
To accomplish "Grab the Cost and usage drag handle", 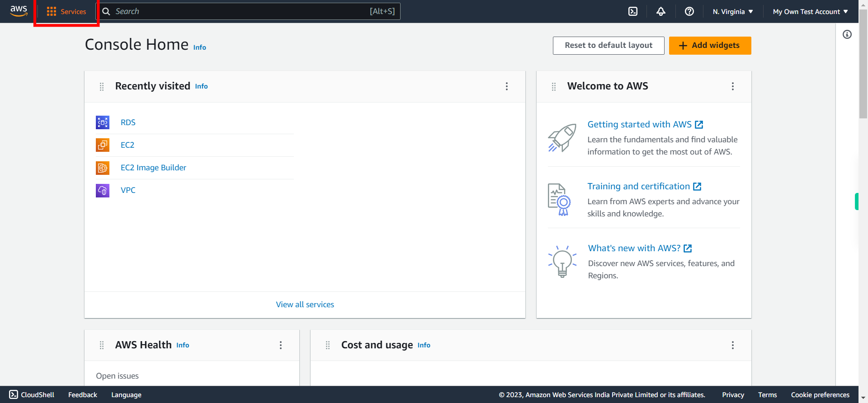I will coord(328,345).
